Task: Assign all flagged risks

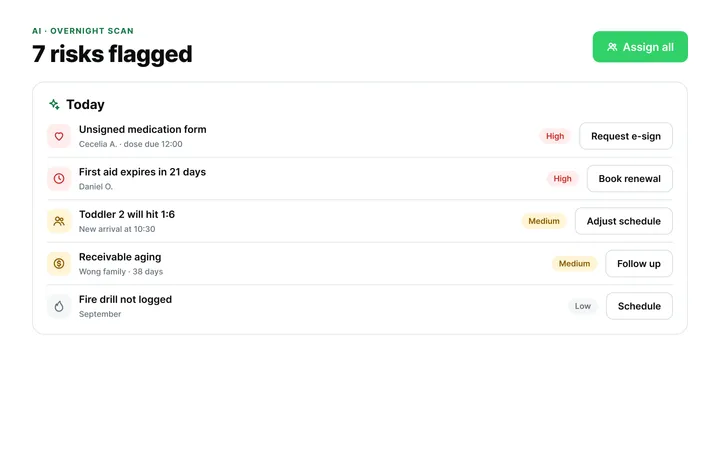Action: 640,47
